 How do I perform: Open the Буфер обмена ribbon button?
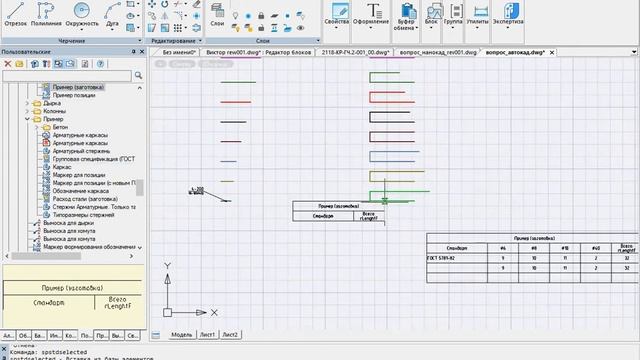(x=406, y=16)
